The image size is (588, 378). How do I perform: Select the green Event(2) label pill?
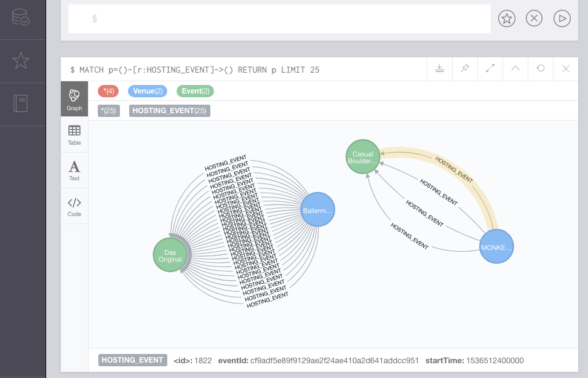click(195, 91)
